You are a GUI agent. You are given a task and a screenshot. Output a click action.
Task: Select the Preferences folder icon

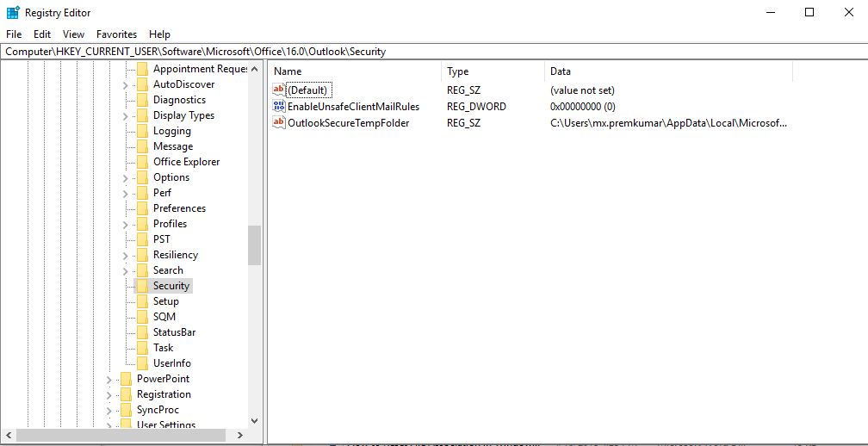(143, 208)
